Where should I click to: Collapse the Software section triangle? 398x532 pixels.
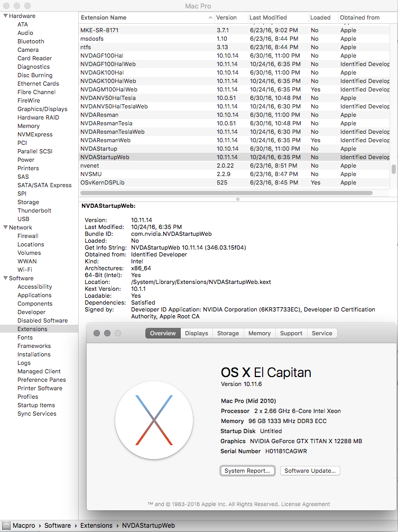5,278
